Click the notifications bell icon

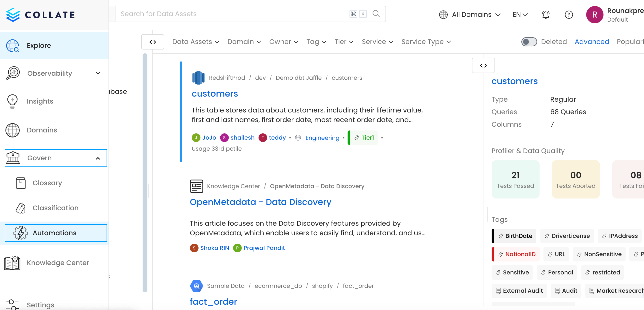tap(546, 15)
